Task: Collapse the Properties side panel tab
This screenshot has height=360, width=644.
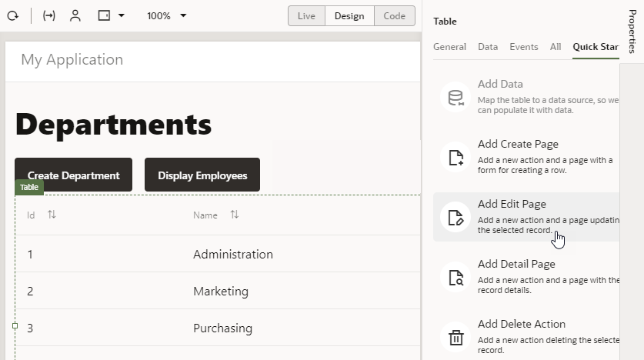Action: point(632,32)
